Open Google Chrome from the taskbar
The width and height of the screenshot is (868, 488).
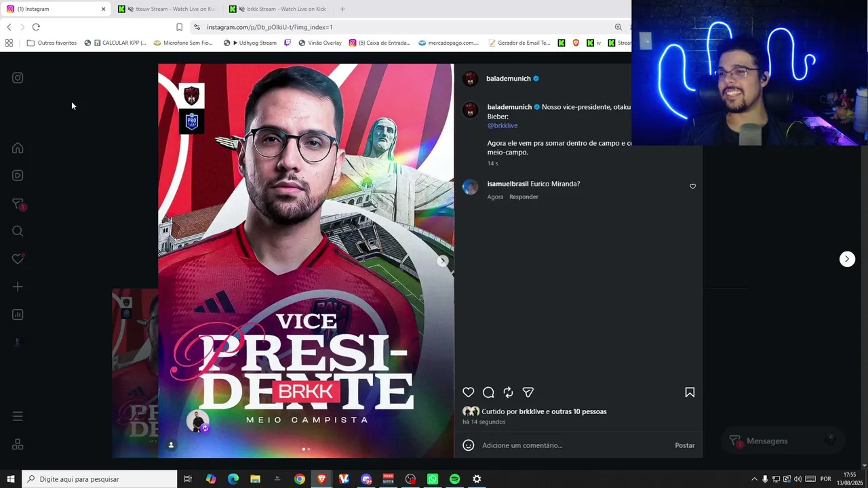(299, 479)
